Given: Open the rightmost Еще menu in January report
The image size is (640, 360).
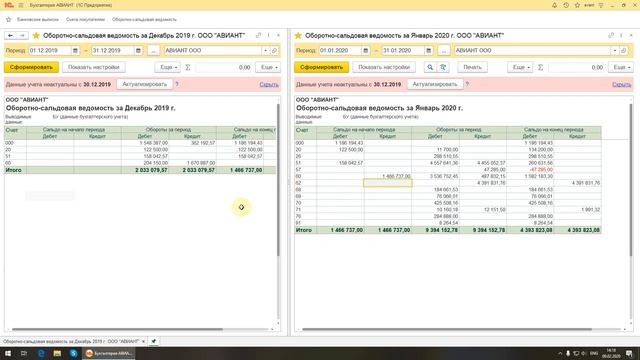Looking at the screenshot, I should click(x=620, y=67).
